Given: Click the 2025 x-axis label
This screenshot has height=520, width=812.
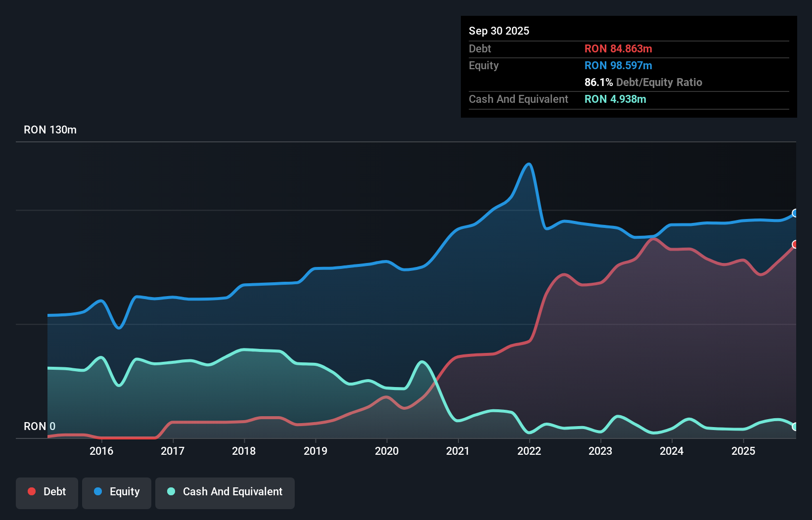Looking at the screenshot, I should point(743,451).
